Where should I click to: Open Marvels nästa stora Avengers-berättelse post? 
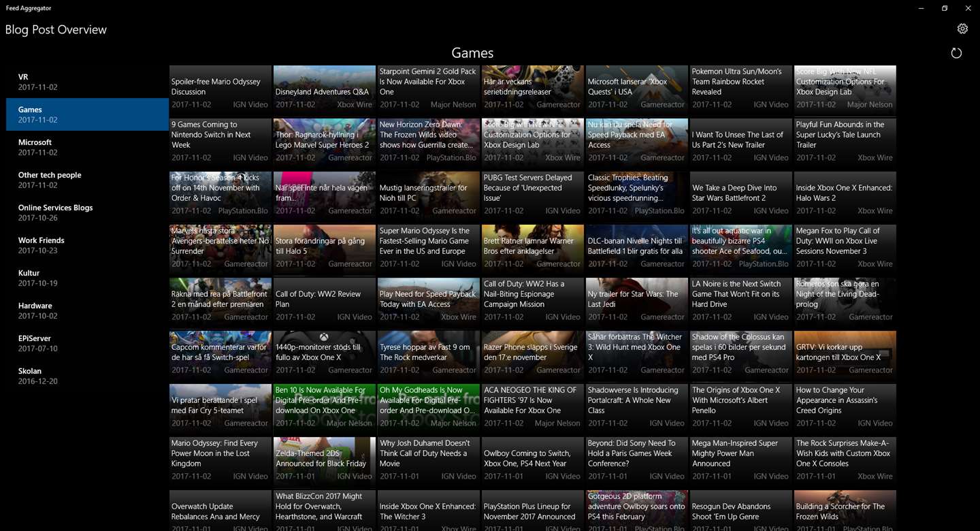click(220, 250)
